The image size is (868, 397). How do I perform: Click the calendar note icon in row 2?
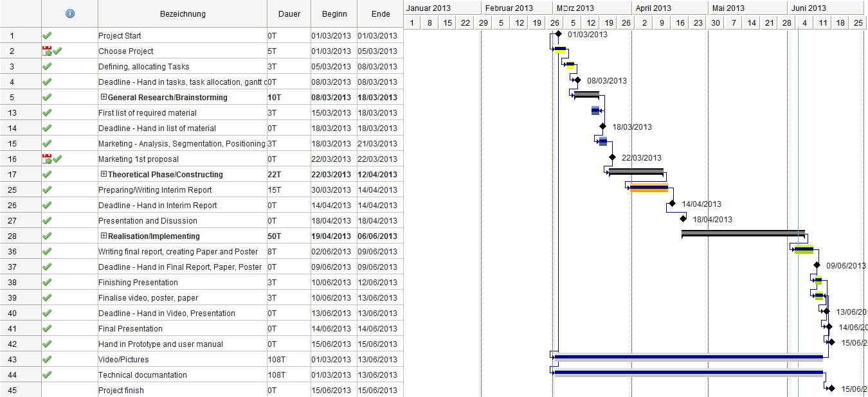tap(46, 51)
